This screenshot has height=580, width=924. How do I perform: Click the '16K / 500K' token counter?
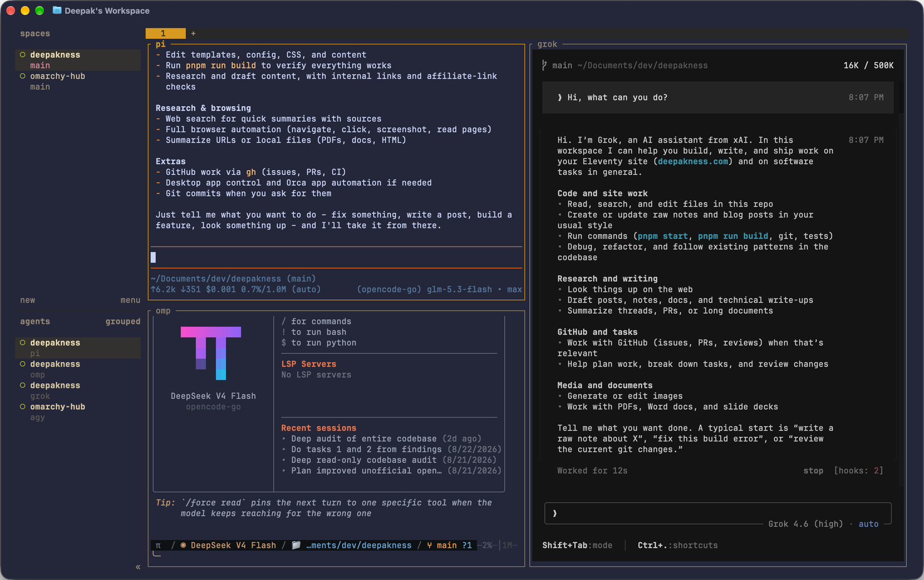click(869, 65)
